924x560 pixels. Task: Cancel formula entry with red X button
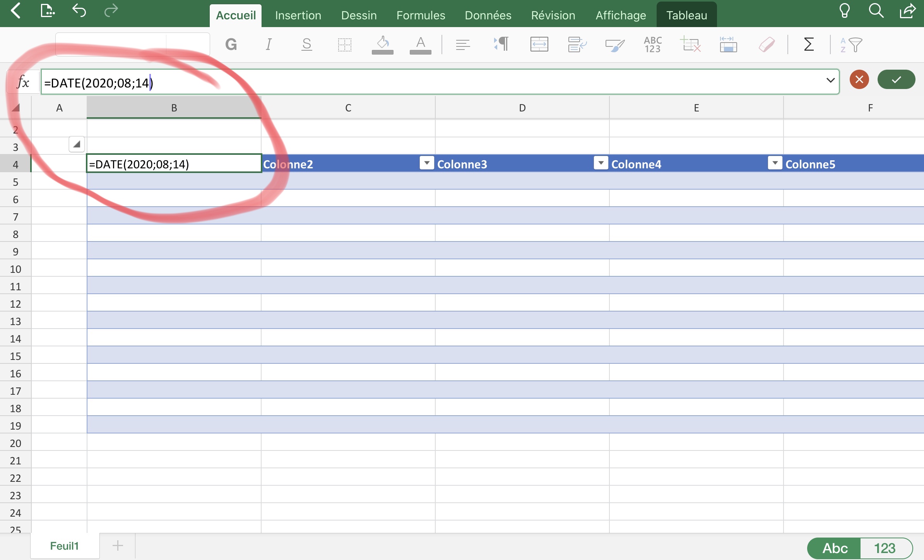pyautogui.click(x=859, y=80)
